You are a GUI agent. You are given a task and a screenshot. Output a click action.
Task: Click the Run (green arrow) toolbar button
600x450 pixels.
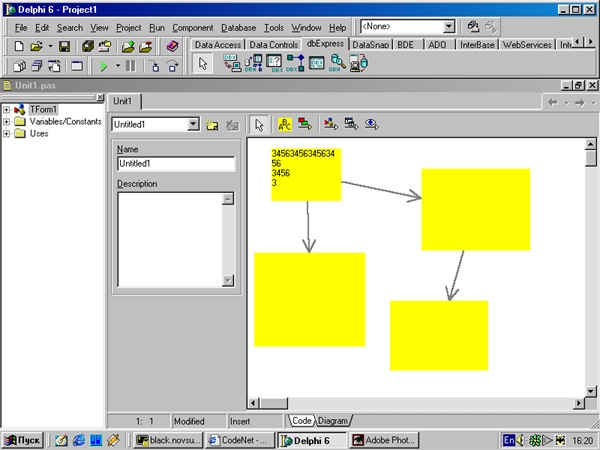click(x=102, y=66)
